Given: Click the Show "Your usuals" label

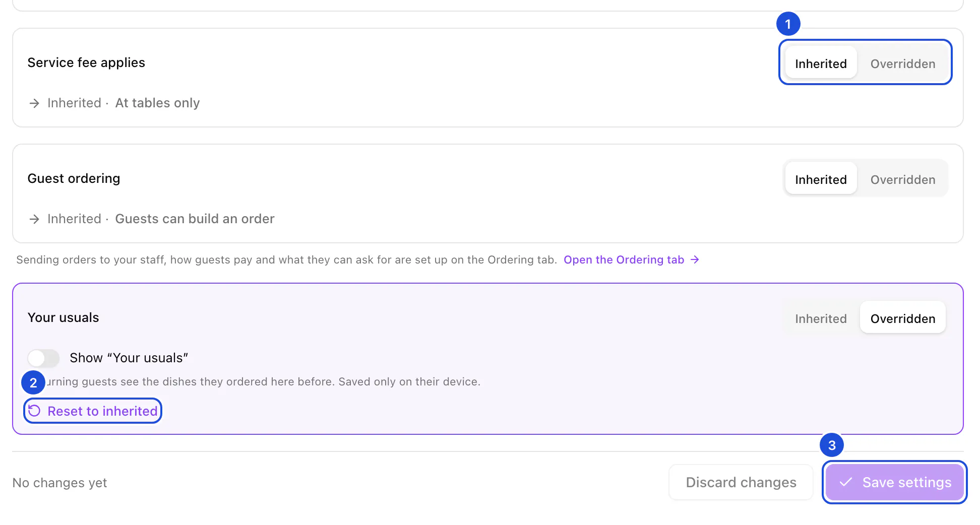Looking at the screenshot, I should (x=129, y=358).
